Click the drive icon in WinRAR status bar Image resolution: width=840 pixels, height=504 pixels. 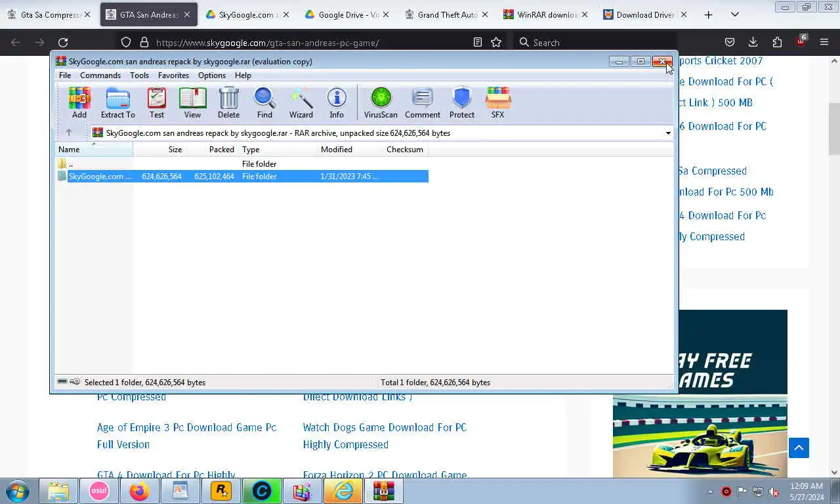pos(62,382)
